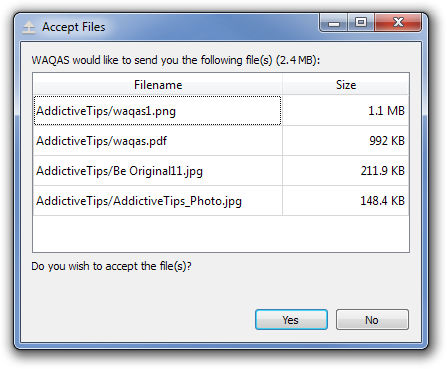Close the Accept Files dialog
The height and width of the screenshot is (369, 447).
(x=398, y=23)
